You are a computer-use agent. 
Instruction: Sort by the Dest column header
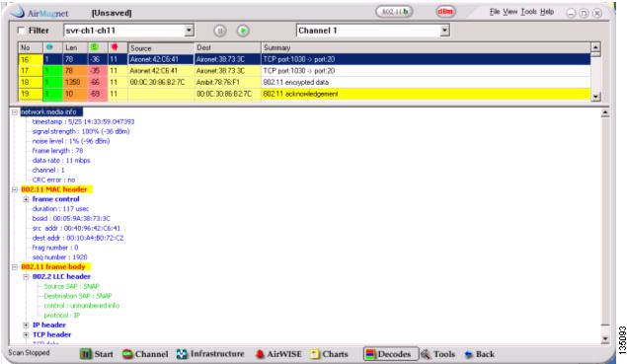(227, 48)
